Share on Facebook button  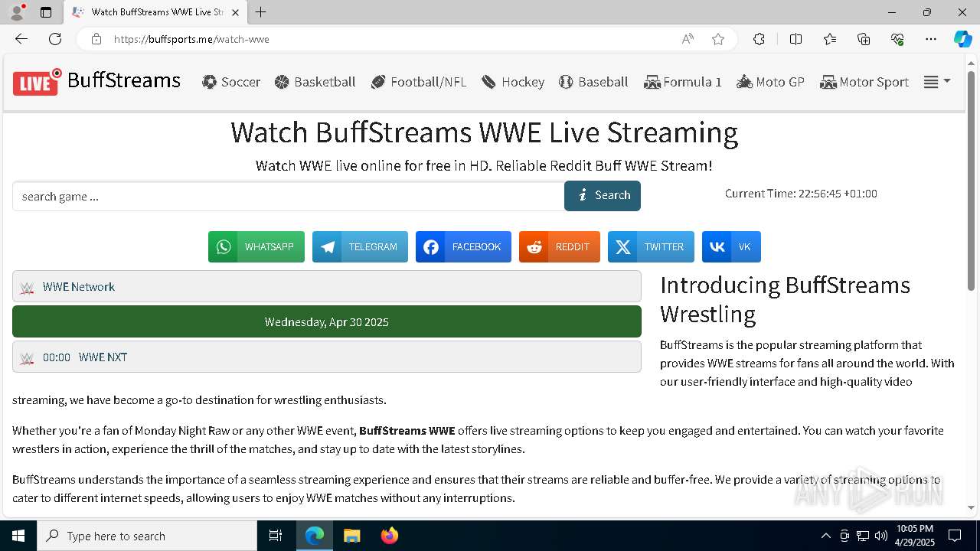click(463, 247)
